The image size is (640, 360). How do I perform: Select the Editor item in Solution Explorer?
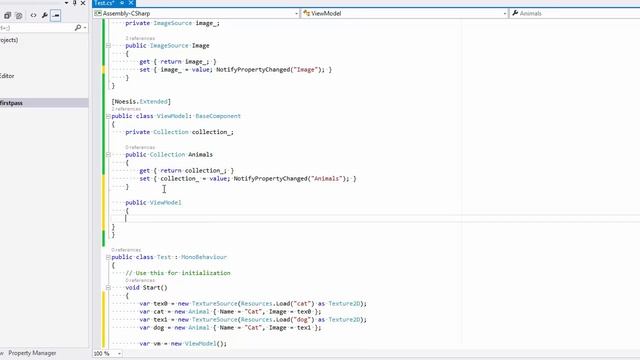tap(7, 76)
